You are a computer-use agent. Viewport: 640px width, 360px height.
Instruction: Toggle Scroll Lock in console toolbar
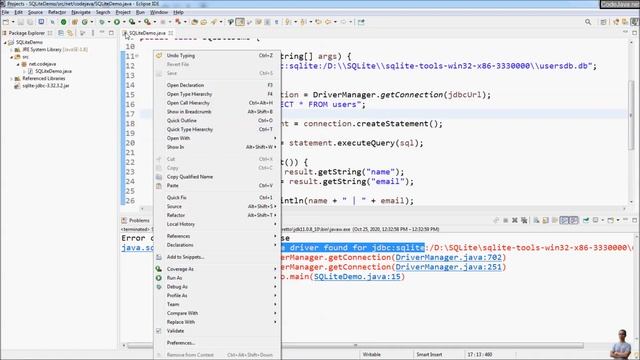tap(545, 220)
